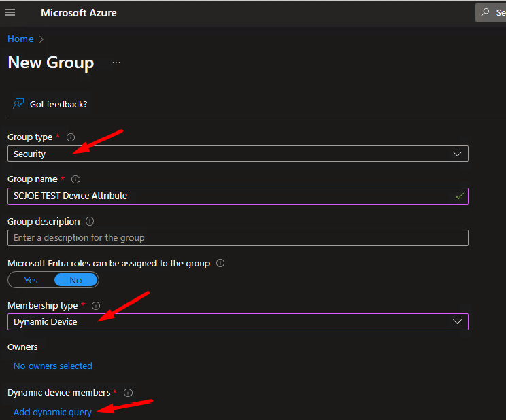Open the No owners selected link
The image size is (506, 420).
click(x=53, y=366)
